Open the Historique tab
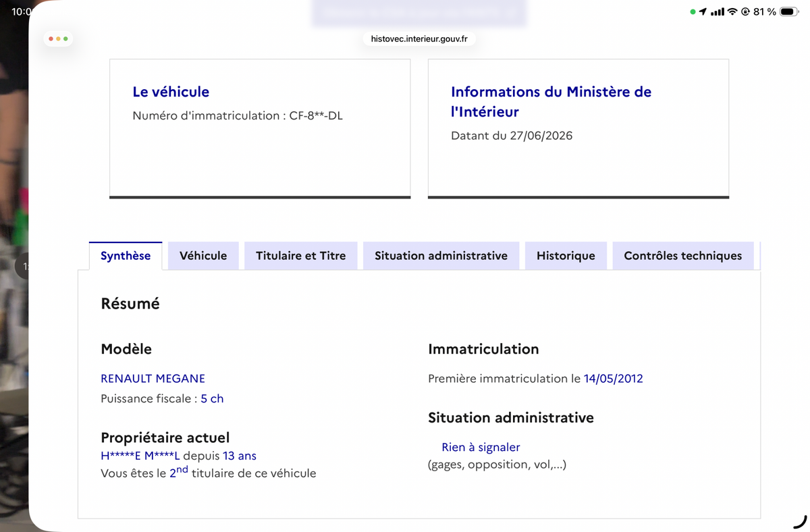 tap(566, 256)
